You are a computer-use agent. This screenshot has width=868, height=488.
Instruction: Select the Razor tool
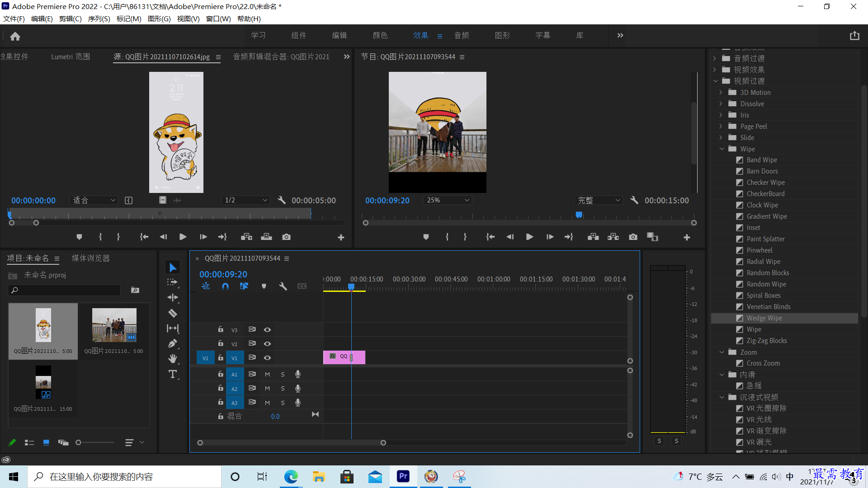(173, 313)
